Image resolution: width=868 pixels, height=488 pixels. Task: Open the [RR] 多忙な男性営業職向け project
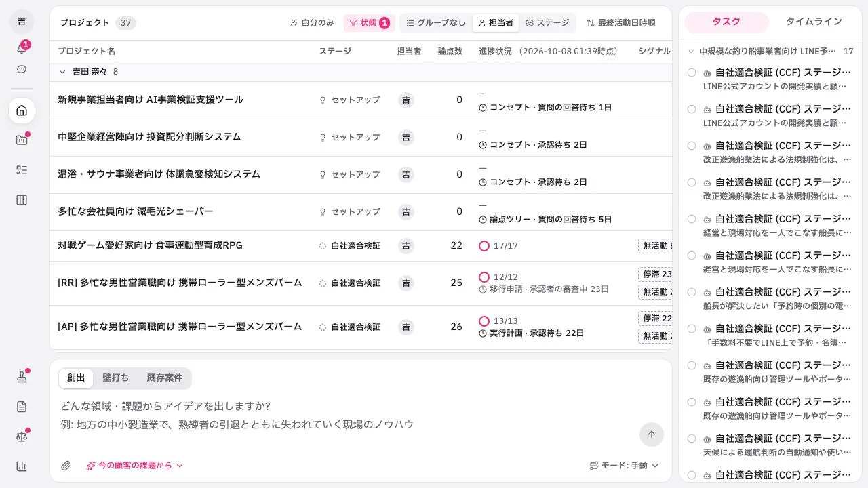click(x=180, y=283)
